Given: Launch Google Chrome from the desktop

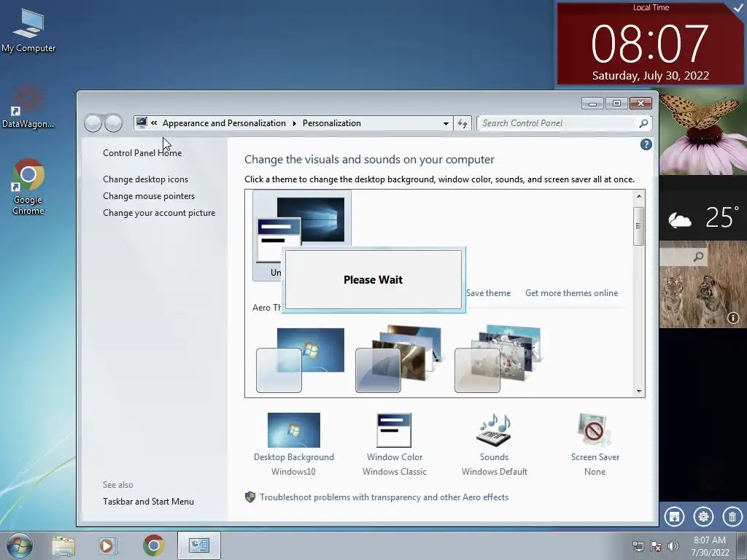Looking at the screenshot, I should click(x=28, y=187).
